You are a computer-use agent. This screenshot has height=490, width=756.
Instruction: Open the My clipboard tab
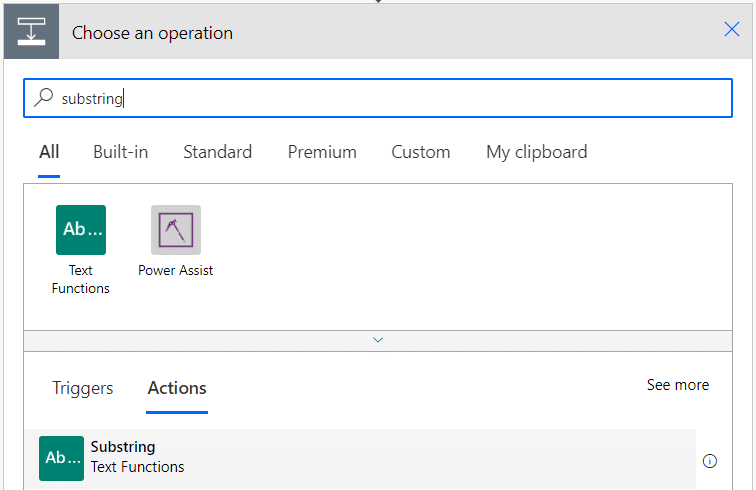point(537,152)
